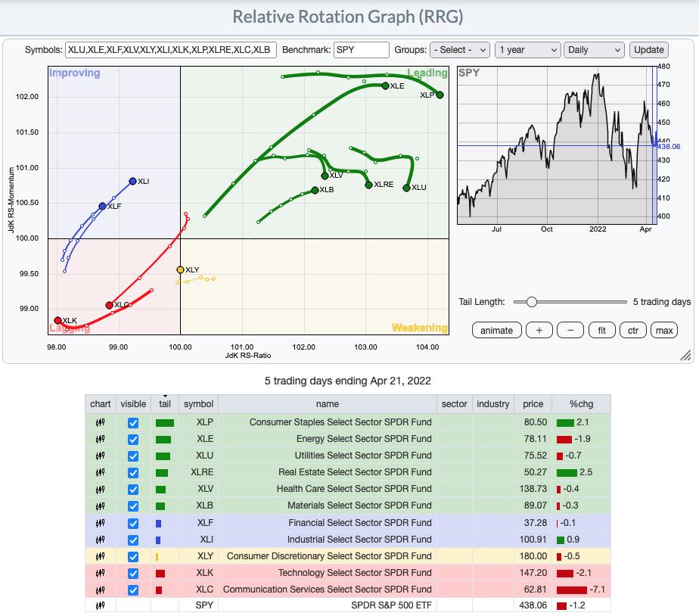Click the XLF blue tail color bar

158,523
